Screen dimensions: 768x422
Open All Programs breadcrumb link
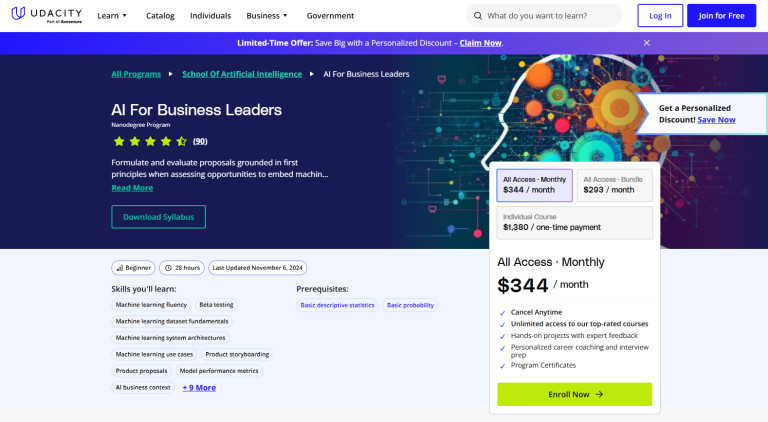click(x=136, y=74)
